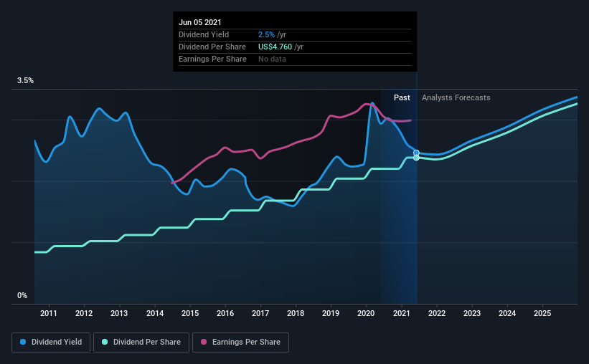The width and height of the screenshot is (589, 364).
Task: Click the Dividend Per Share row label in tooltip
Action: coord(212,47)
